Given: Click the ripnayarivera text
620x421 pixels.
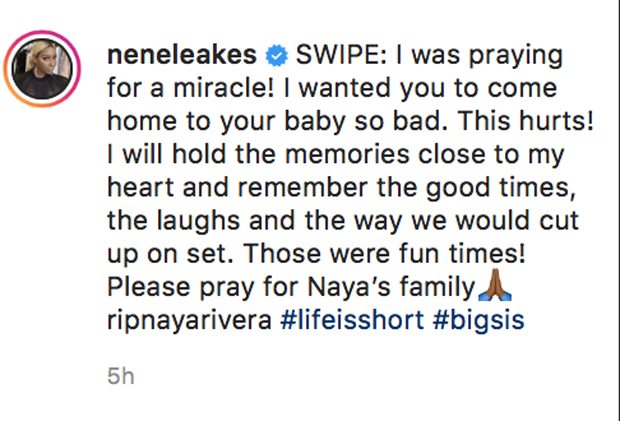Looking at the screenshot, I should 189,321.
